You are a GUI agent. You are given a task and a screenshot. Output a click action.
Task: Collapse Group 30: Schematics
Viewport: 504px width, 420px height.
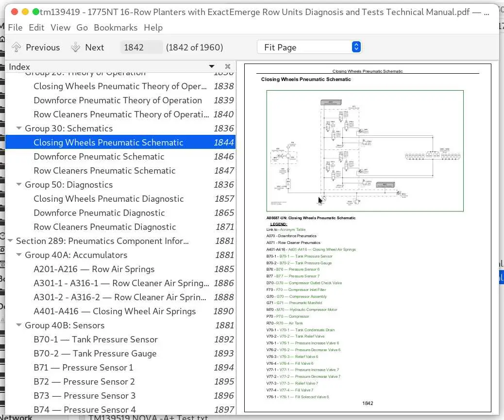click(19, 128)
